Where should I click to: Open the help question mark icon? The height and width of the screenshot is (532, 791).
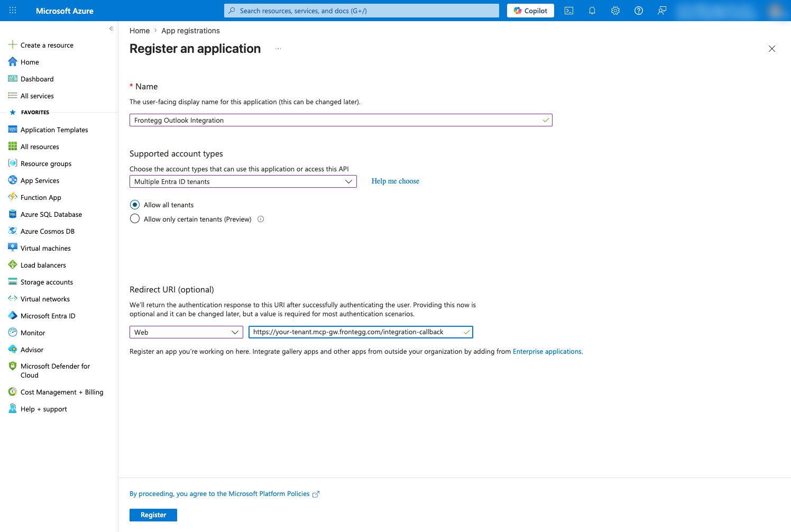tap(639, 11)
